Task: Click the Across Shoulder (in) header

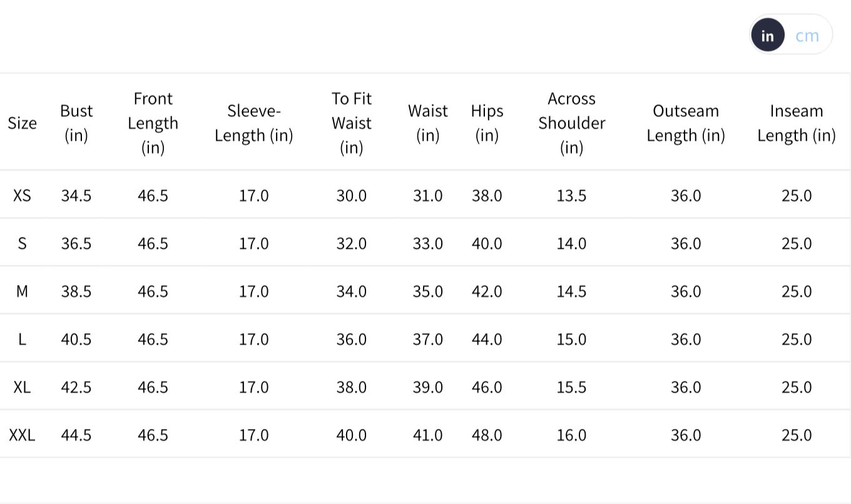Action: click(x=571, y=123)
